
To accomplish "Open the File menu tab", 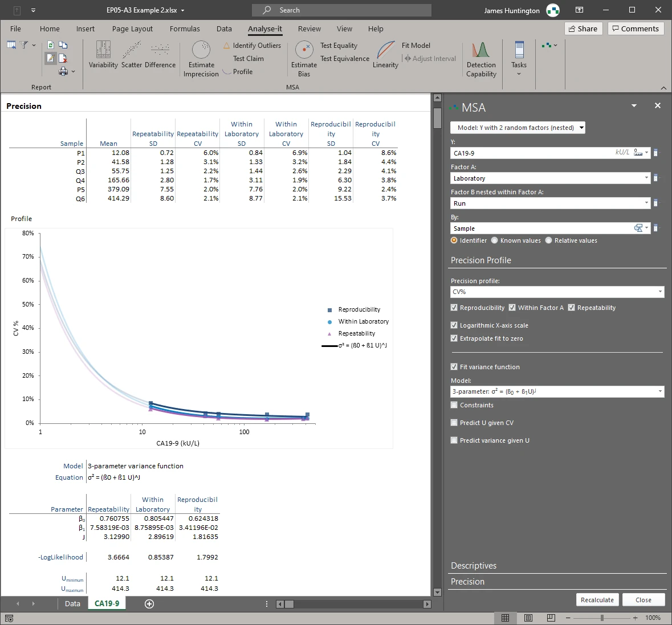I will 15,28.
